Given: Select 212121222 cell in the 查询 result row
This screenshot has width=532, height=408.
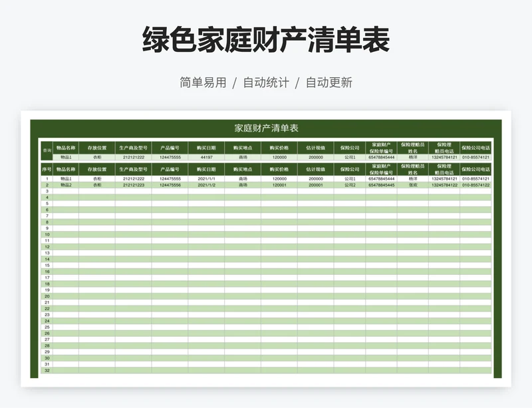Looking at the screenshot, I should 134,157.
